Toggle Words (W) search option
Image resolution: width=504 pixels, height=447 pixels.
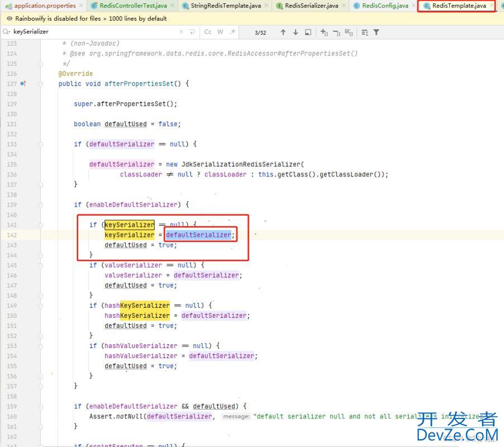pyautogui.click(x=220, y=32)
